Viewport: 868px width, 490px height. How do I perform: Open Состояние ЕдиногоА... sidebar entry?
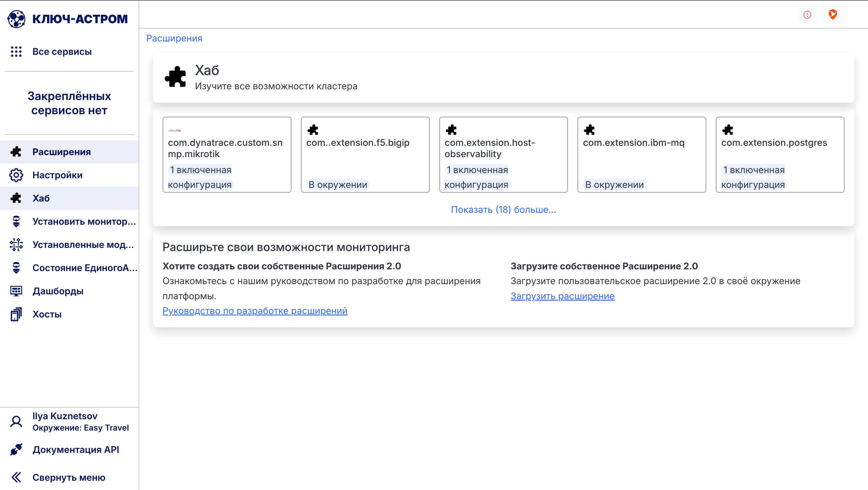point(85,268)
